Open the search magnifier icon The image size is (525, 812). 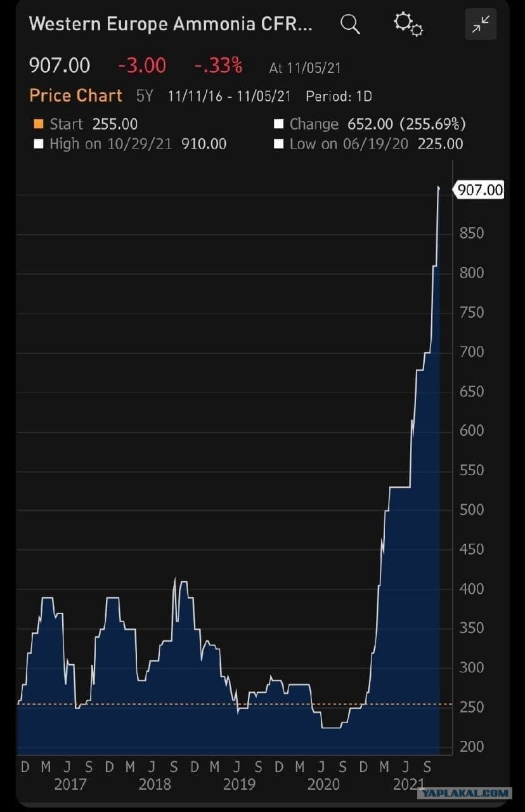[350, 24]
